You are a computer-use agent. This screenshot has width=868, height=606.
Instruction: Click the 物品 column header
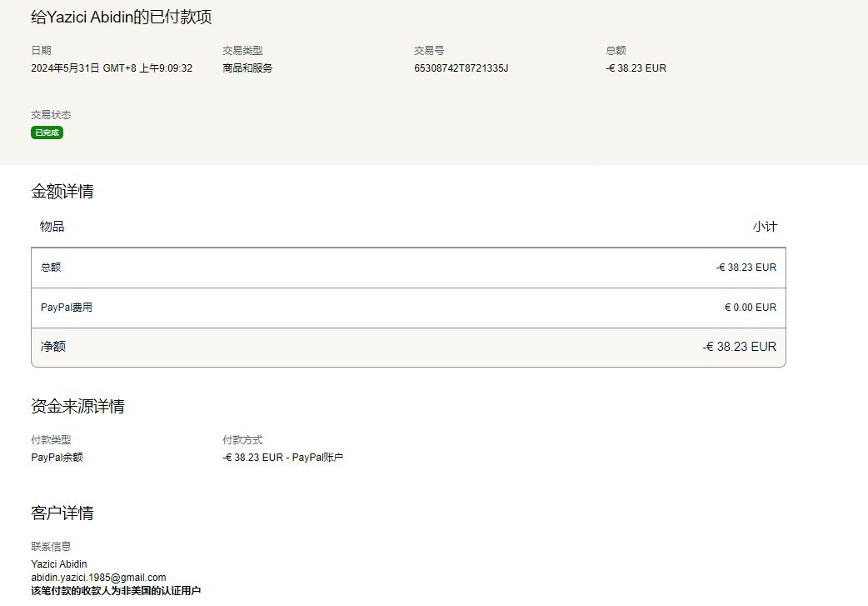pyautogui.click(x=52, y=227)
